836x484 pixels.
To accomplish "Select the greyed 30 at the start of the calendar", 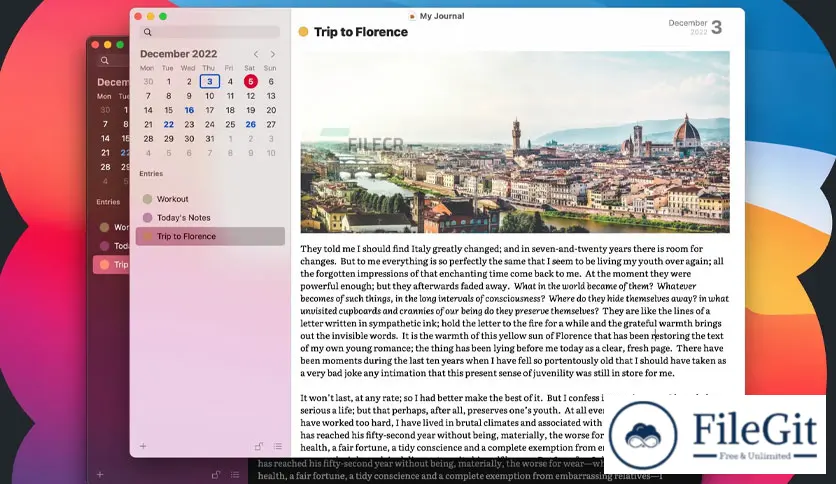I will 148,82.
